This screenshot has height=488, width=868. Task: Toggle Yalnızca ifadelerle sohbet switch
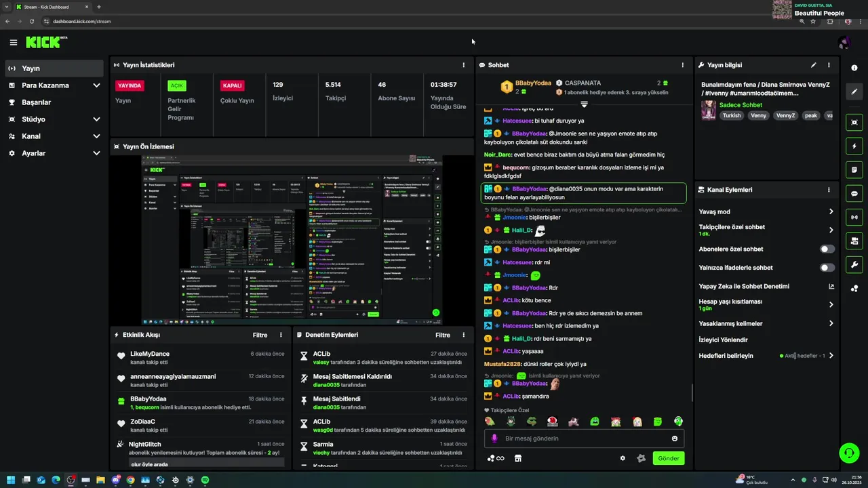(827, 268)
